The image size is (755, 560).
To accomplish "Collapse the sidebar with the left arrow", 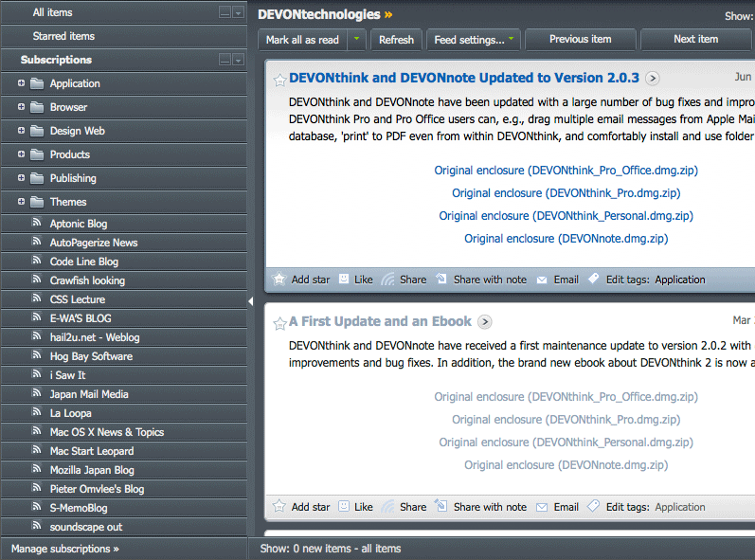I will pyautogui.click(x=250, y=301).
